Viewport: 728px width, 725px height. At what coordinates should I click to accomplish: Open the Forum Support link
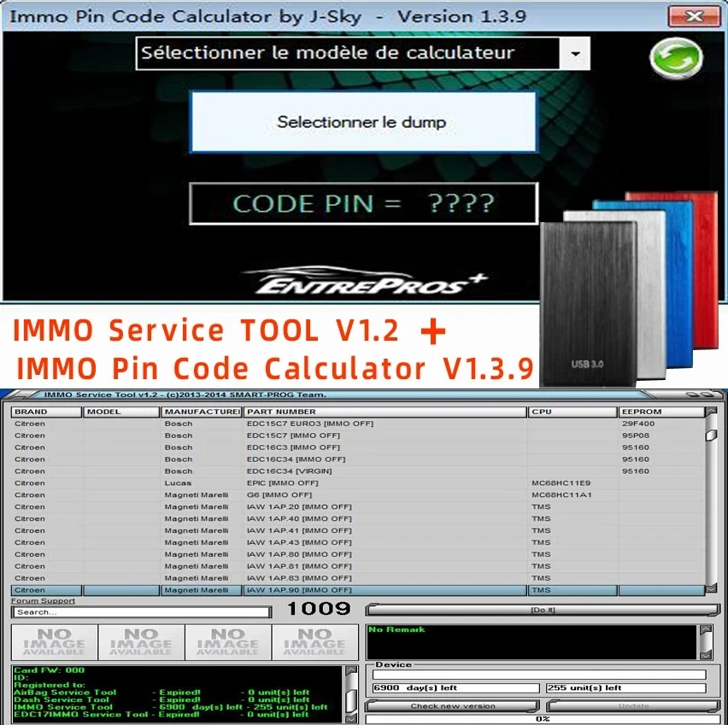[43, 601]
